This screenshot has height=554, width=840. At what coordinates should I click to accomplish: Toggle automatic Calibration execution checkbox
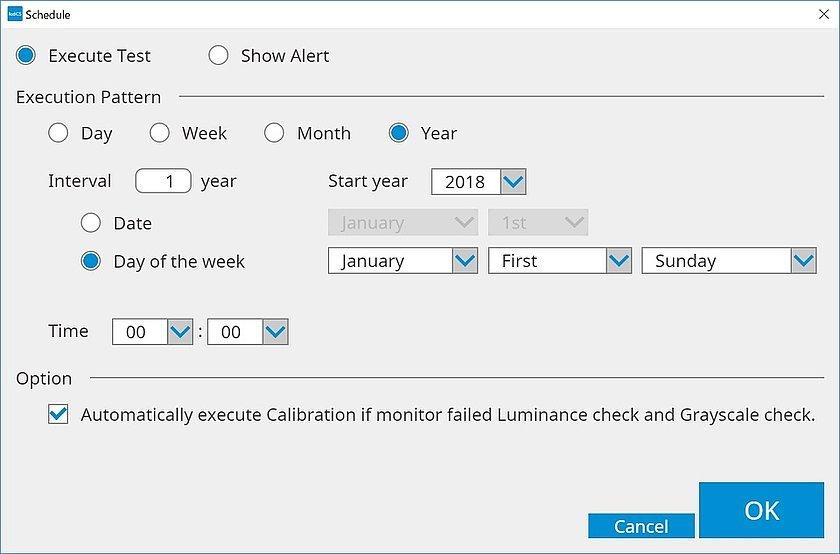point(58,414)
